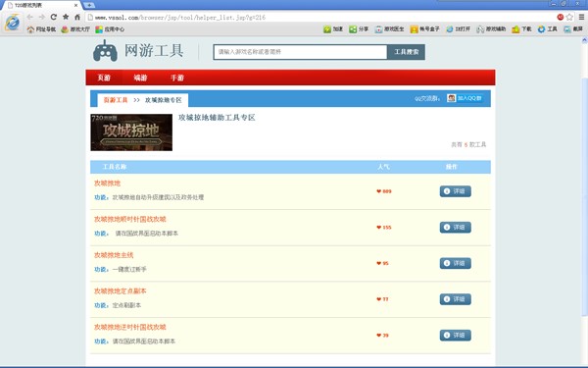Go to the browser home page icon
The image size is (588, 368).
[x=77, y=17]
